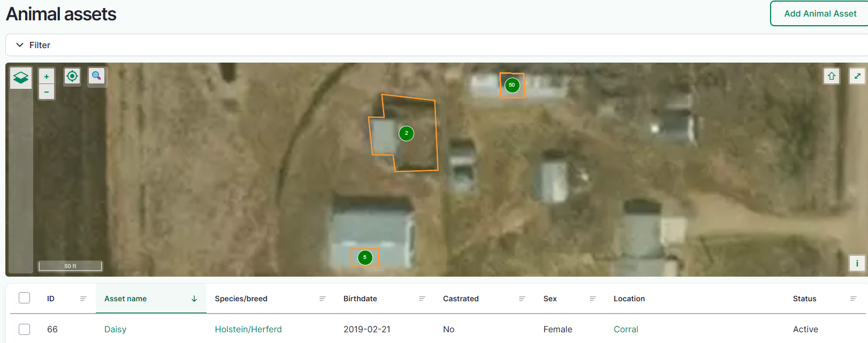The image size is (868, 343).
Task: Zoom in on the map
Action: tap(47, 77)
